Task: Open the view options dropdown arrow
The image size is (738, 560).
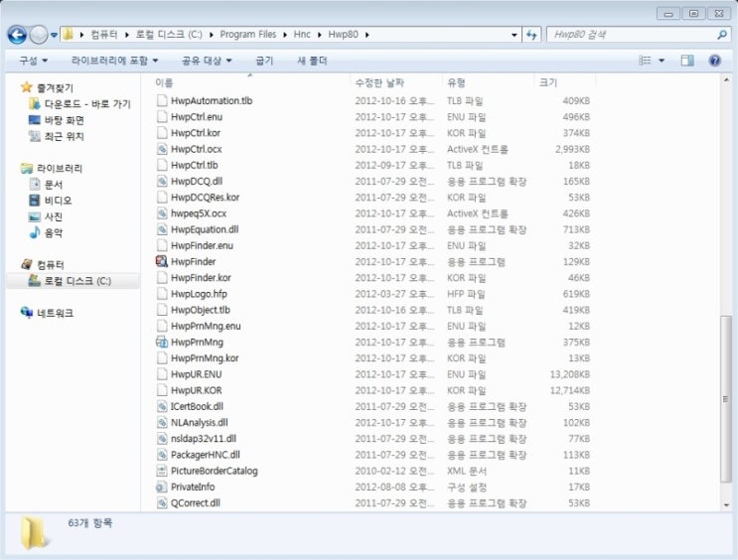Action: coord(662,61)
